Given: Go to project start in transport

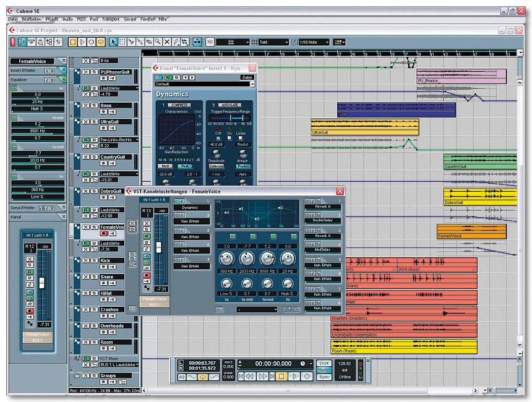Looking at the screenshot, I should (241, 376).
